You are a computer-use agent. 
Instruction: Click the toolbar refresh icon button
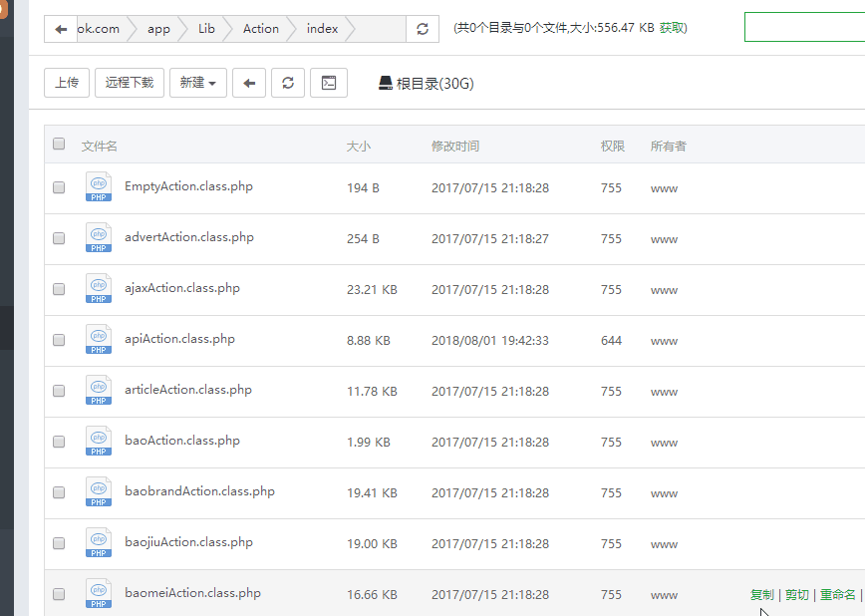(x=288, y=83)
